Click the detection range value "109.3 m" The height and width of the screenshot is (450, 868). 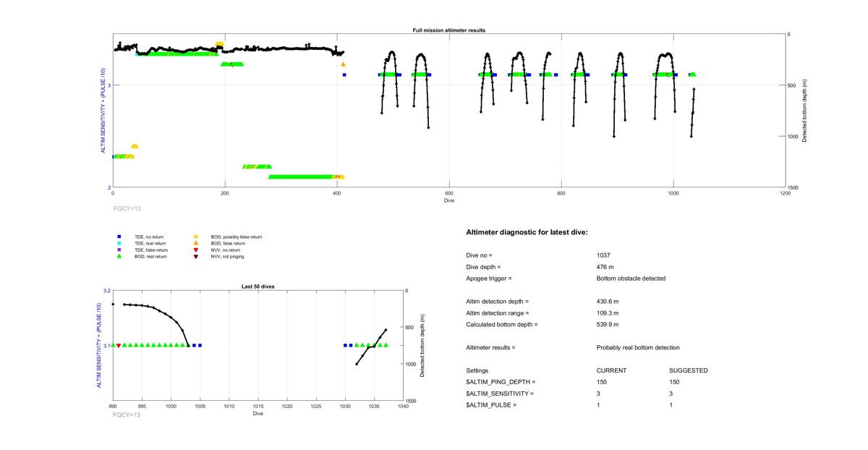coord(608,313)
